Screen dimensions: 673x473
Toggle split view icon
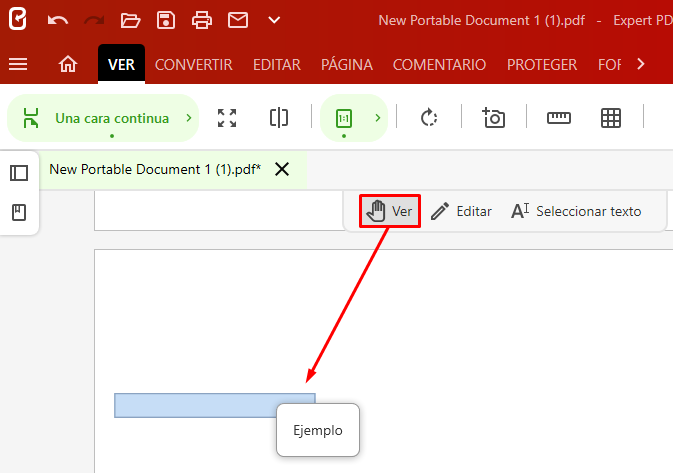pos(279,118)
